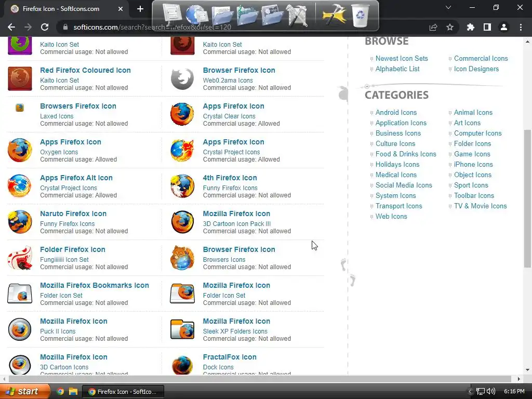
Task: Open the grey Web0.2ama Browser Firefox thumbnail
Action: (182, 79)
